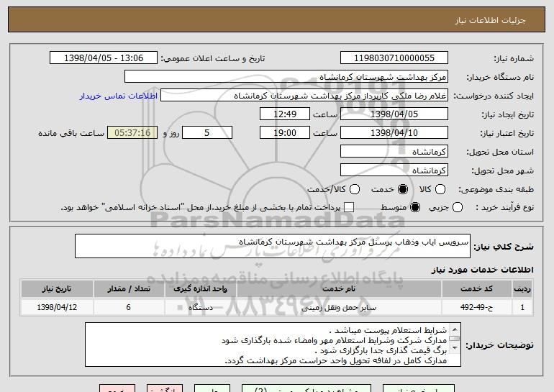Click the delivery city field کرمانشاه

394,170
